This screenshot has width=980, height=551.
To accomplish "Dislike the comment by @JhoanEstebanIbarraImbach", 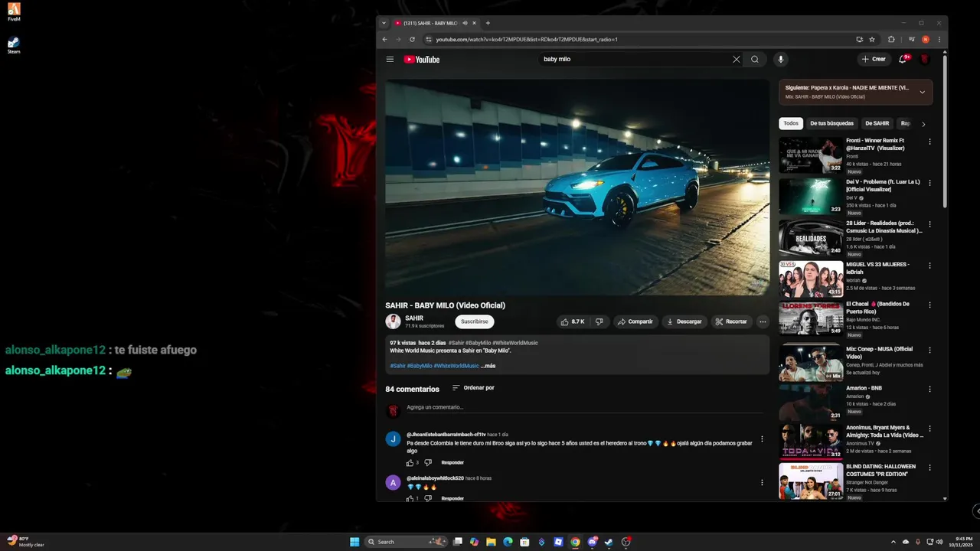I will (428, 462).
